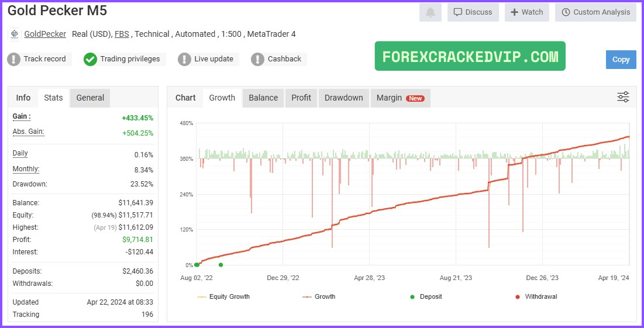Click the Deposits $2,460.36 value

pos(137,271)
